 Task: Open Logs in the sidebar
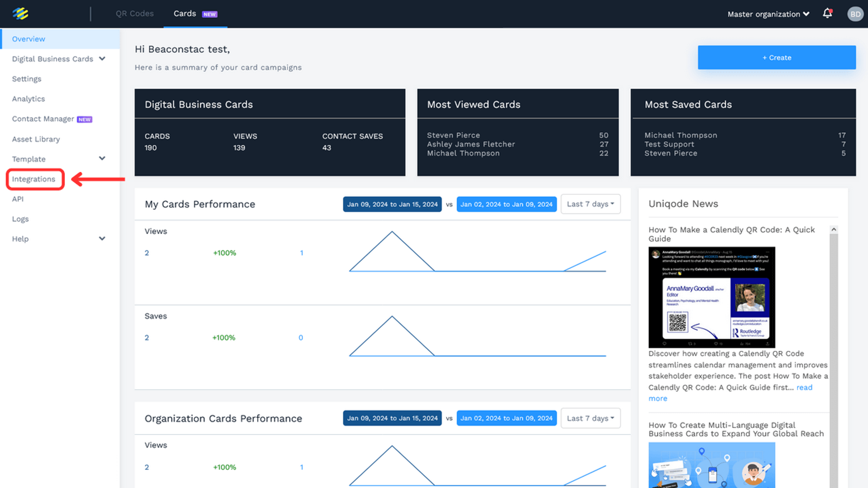click(x=20, y=219)
